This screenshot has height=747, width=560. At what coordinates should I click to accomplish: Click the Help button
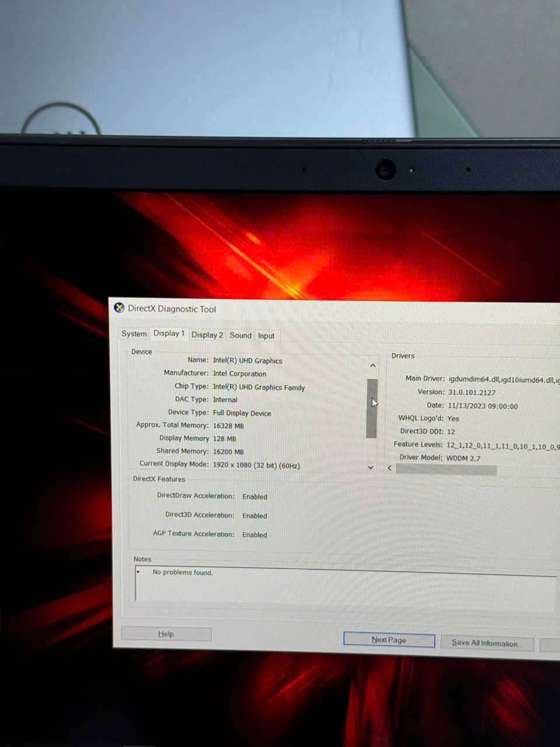(x=166, y=634)
